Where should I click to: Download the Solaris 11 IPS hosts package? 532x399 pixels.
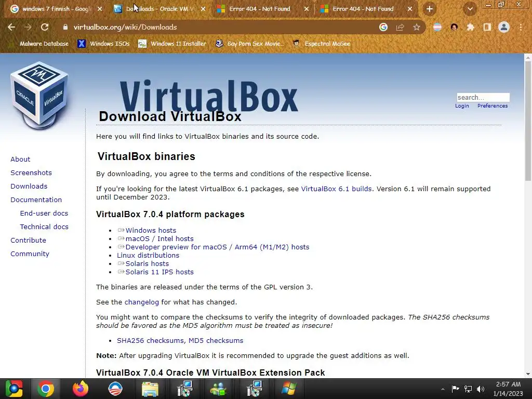(x=159, y=272)
